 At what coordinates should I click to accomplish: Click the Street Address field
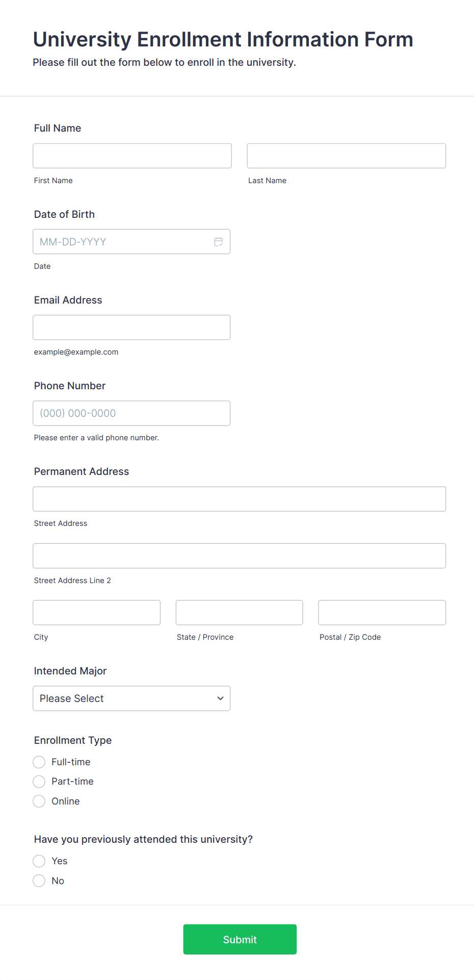(239, 499)
